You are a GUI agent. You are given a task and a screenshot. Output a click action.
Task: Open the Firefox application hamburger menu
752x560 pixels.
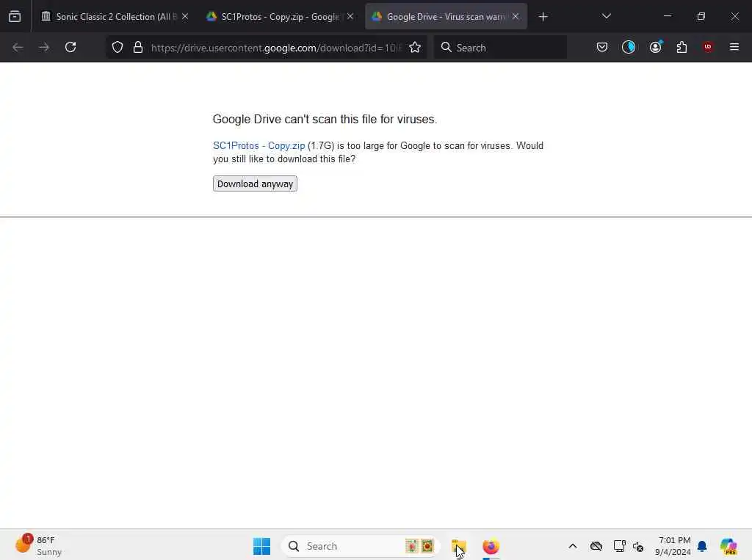tap(734, 47)
